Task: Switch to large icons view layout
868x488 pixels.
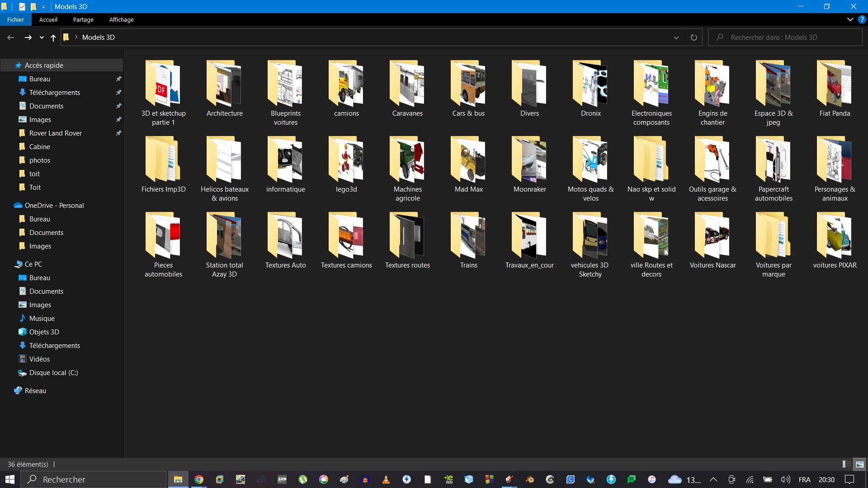Action: click(860, 464)
